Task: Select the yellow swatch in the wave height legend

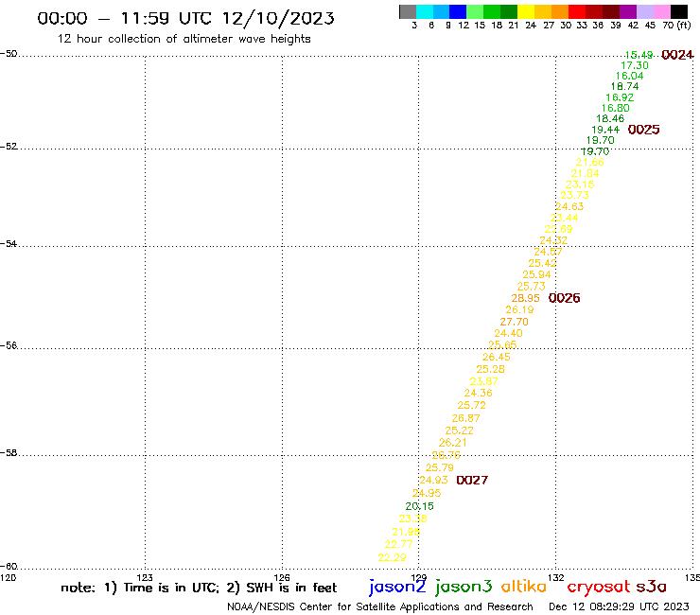Action: pos(526,11)
